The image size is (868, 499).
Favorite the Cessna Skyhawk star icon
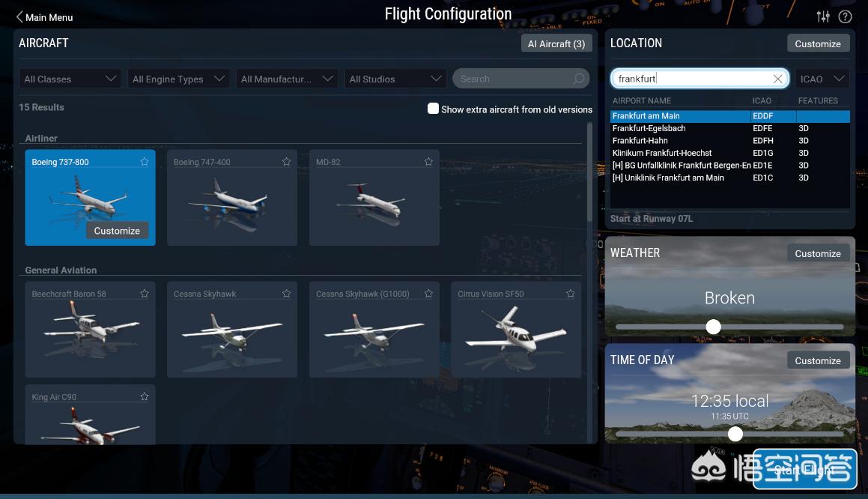(286, 294)
